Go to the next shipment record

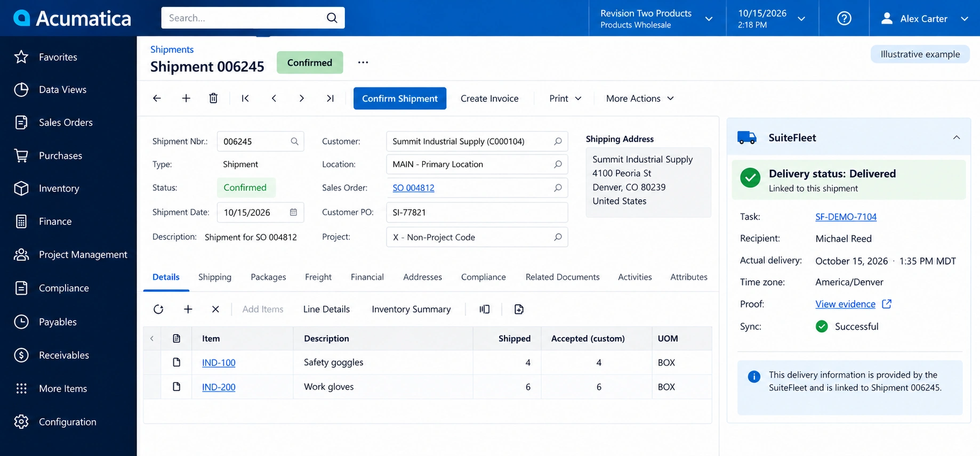(x=302, y=98)
